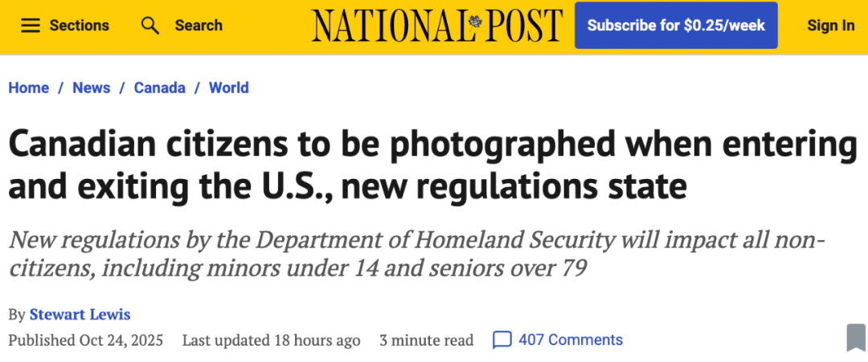Open the Sections hamburger menu icon

31,26
